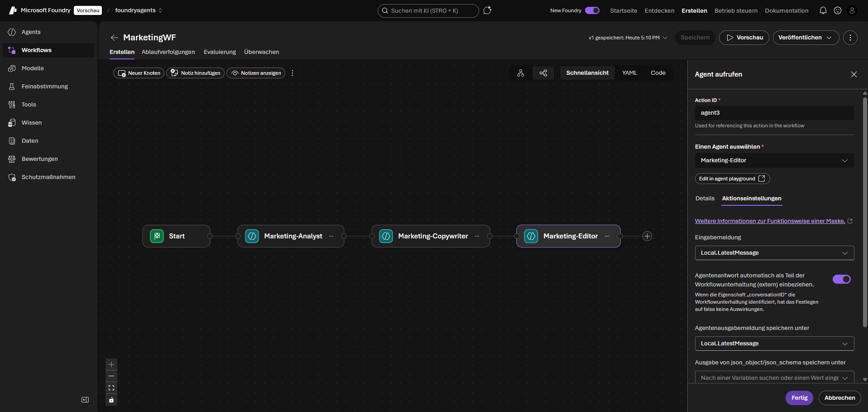
Task: Open the Wissen section in the sidebar
Action: point(32,122)
